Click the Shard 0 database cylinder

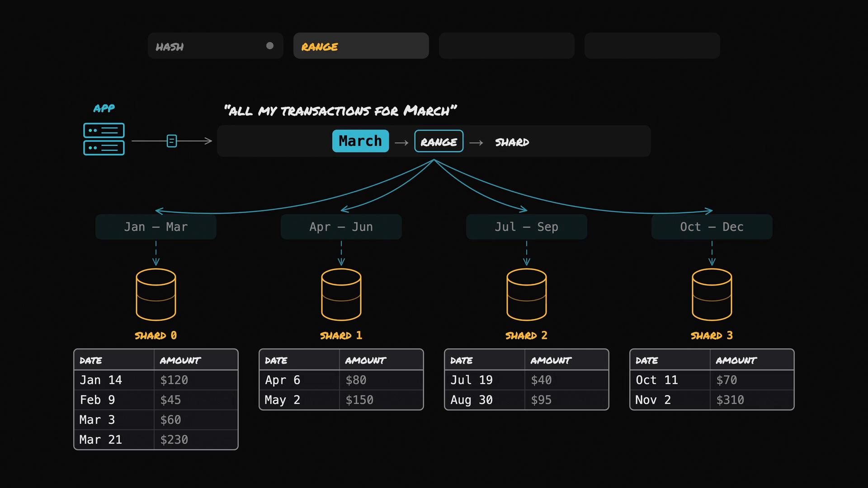click(156, 295)
